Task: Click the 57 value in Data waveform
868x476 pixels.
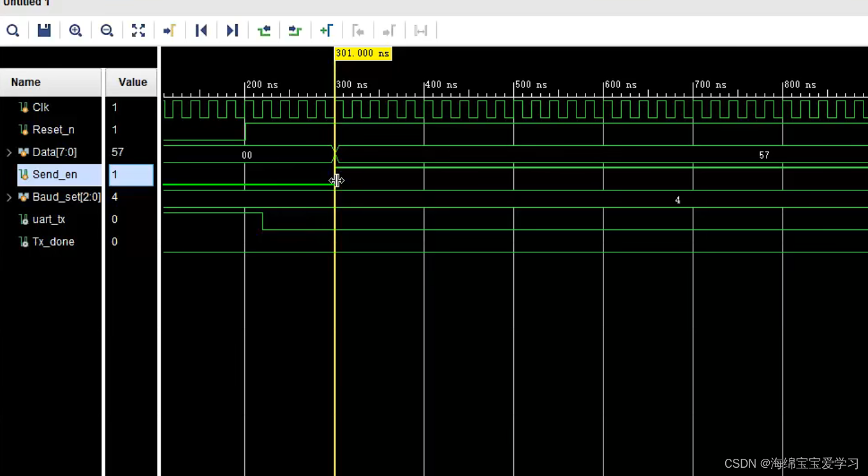Action: (764, 155)
